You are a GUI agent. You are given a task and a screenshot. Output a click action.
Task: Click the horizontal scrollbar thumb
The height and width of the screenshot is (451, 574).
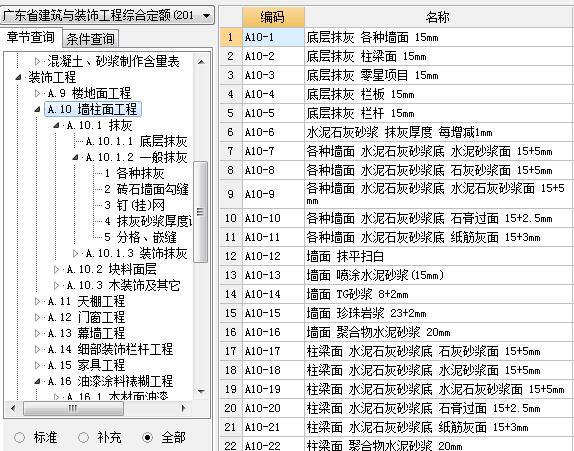click(x=73, y=408)
